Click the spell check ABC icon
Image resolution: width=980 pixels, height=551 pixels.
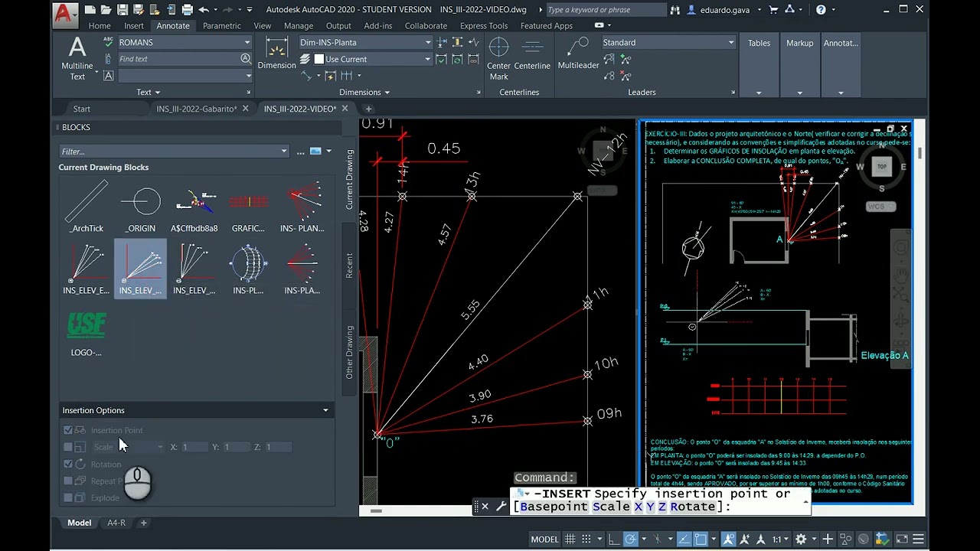click(x=109, y=42)
